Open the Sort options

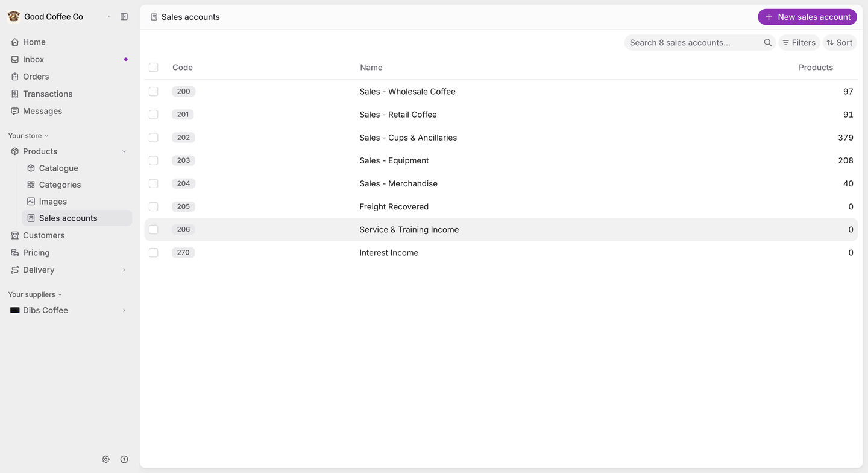point(839,42)
